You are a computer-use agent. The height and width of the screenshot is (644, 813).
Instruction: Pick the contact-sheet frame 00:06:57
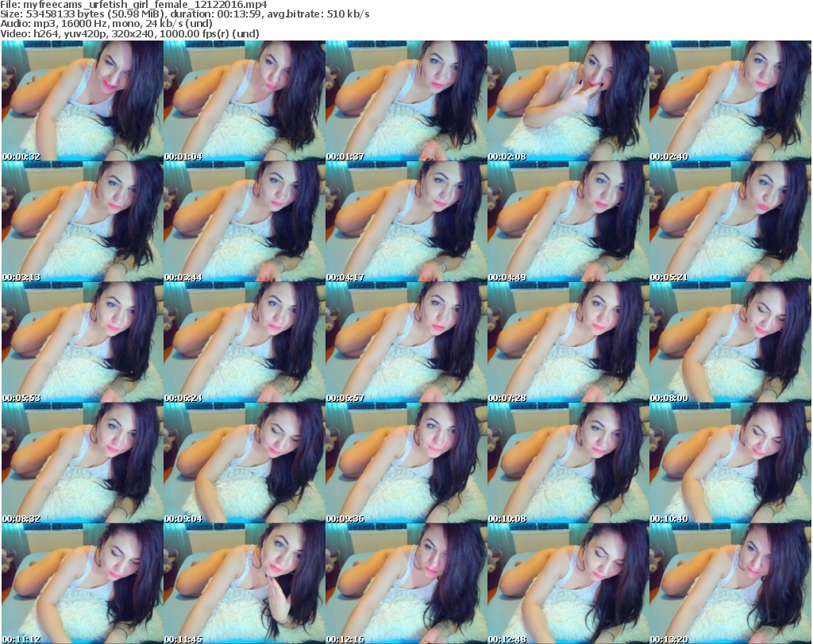[x=406, y=342]
